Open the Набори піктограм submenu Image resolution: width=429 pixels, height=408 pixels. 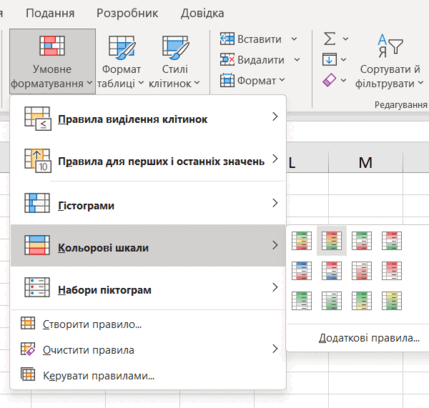(148, 287)
